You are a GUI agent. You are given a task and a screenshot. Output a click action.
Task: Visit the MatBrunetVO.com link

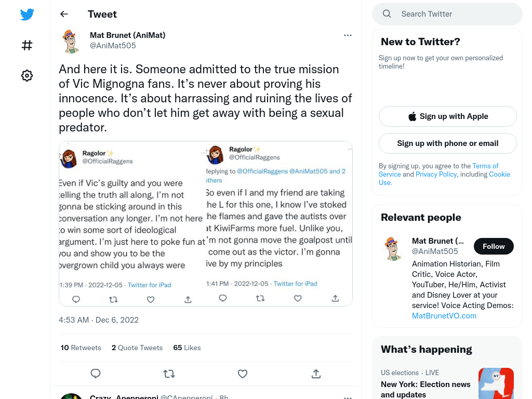444,316
